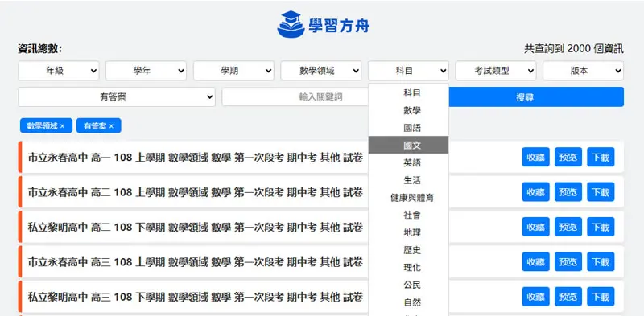Open the 有答案 answer filter dropdown
The image size is (644, 316).
tap(117, 96)
